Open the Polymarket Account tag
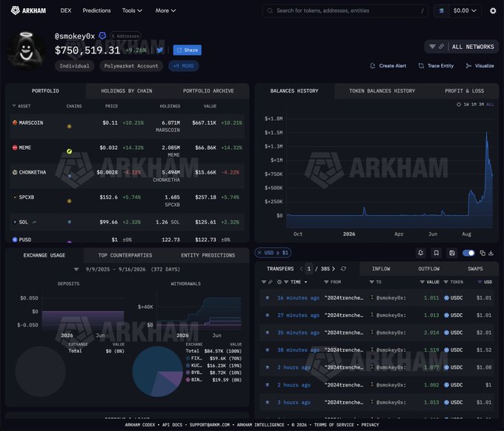Screen dimensions: 504x431 pos(131,66)
